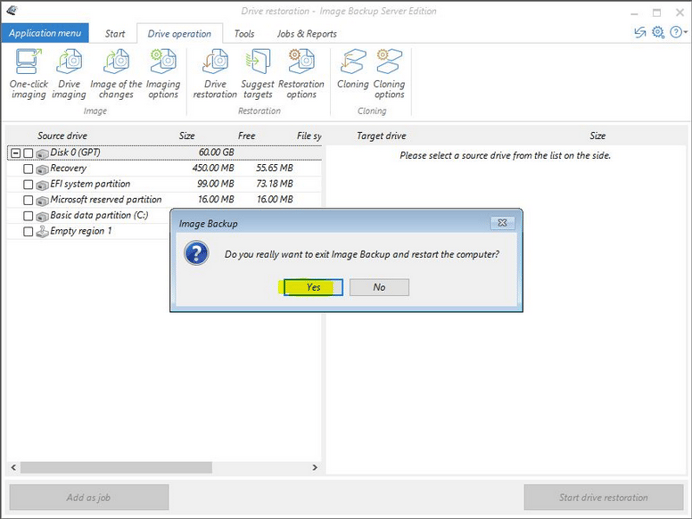
Task: Click the 60.00 GB size value
Action: tap(216, 152)
